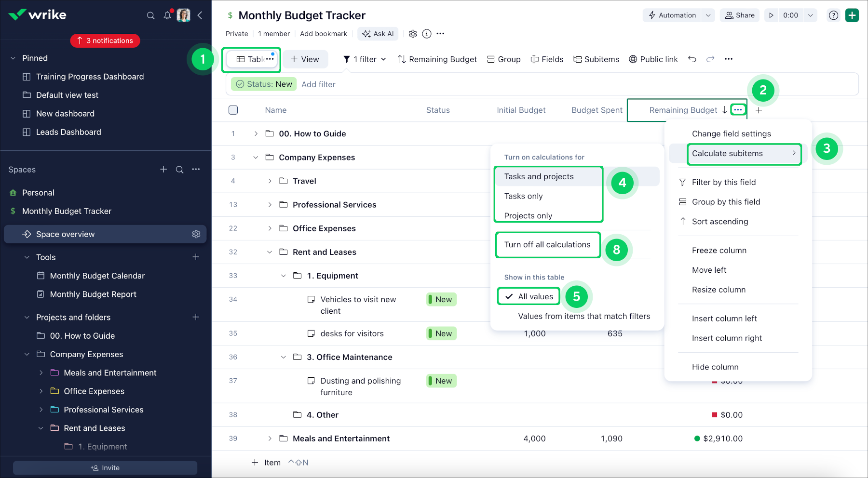The width and height of the screenshot is (868, 478).
Task: Click the search icon in sidebar header
Action: (150, 15)
